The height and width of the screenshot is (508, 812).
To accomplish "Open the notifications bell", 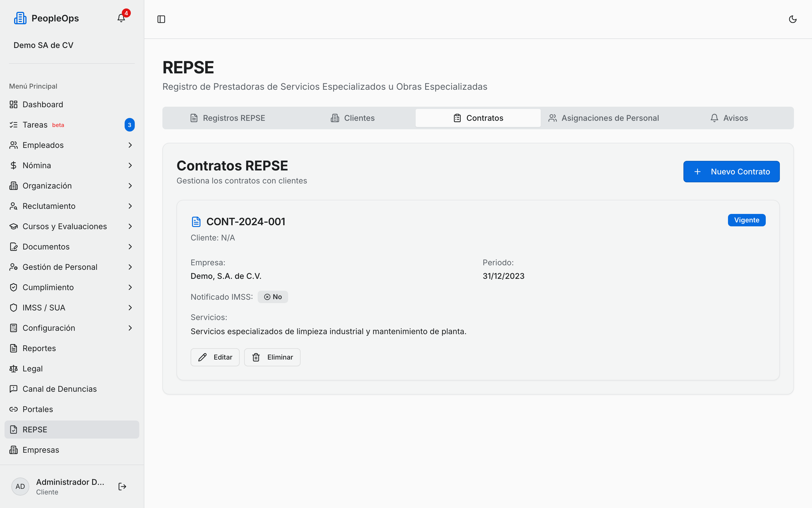I will coord(121,18).
